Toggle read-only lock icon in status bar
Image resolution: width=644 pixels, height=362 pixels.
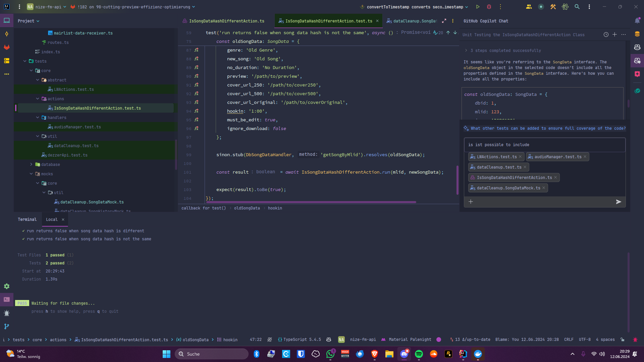tap(623, 340)
